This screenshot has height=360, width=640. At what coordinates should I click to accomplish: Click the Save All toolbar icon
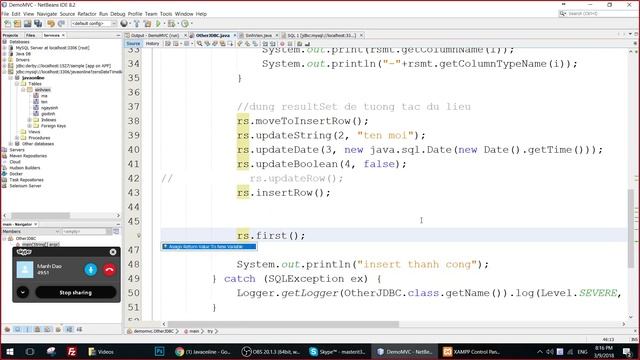tap(38, 24)
